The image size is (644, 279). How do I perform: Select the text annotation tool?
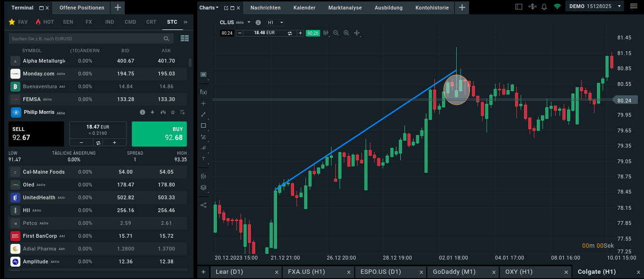pos(203,158)
